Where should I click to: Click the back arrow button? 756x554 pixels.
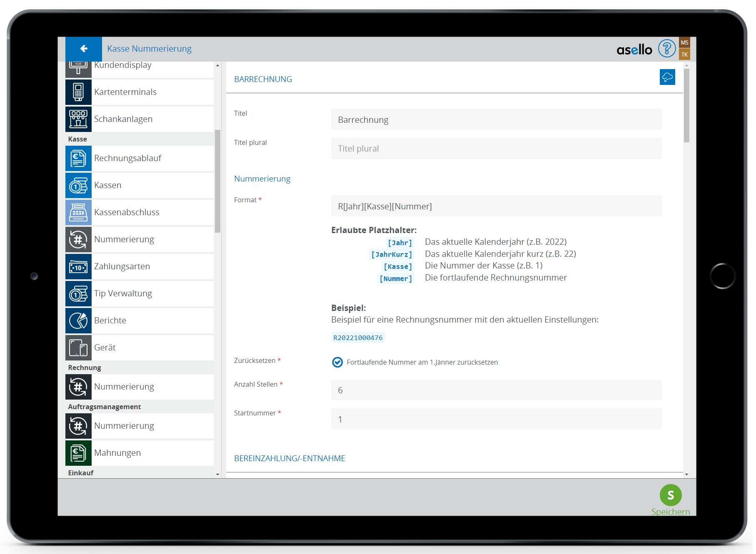[83, 49]
